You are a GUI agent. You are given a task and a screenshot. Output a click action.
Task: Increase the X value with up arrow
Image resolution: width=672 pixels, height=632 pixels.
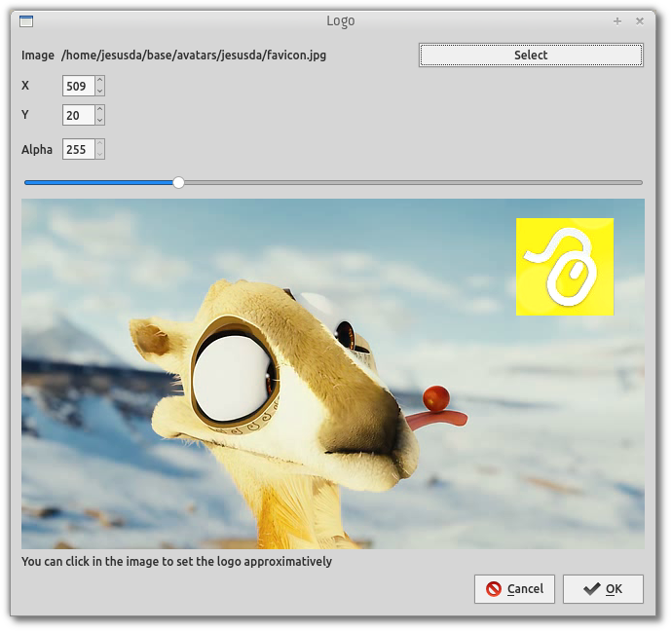pyautogui.click(x=100, y=82)
